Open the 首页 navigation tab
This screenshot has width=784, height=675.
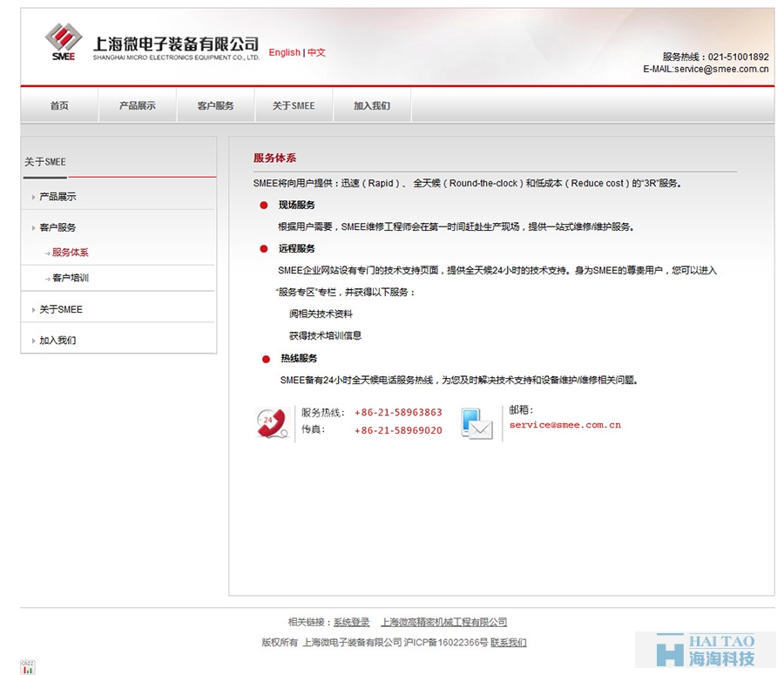pos(59,105)
